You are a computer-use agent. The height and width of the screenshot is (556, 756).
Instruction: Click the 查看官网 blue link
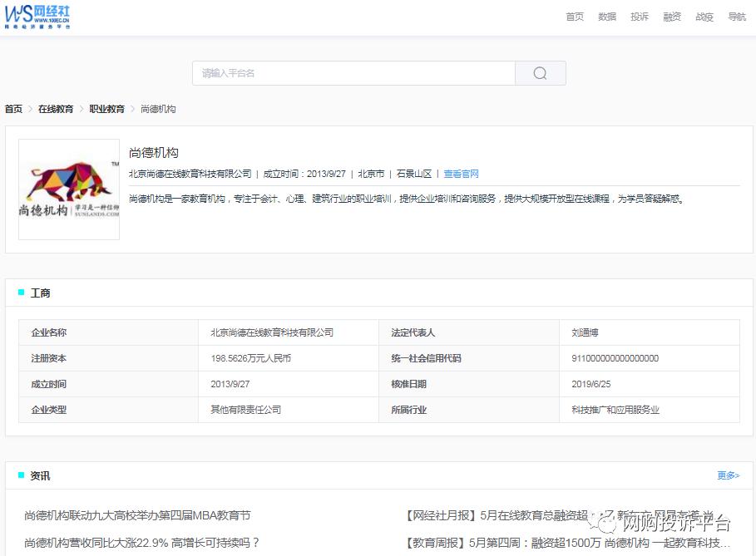pyautogui.click(x=461, y=174)
